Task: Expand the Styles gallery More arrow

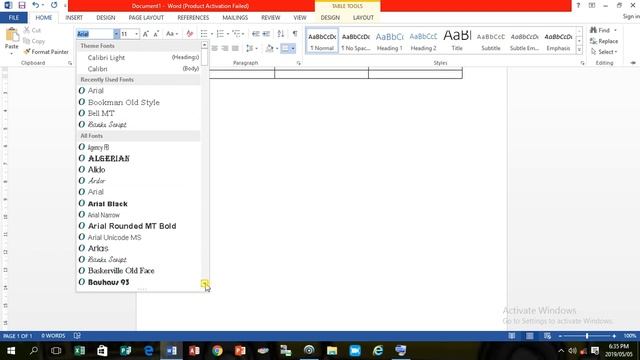Action: (x=579, y=50)
